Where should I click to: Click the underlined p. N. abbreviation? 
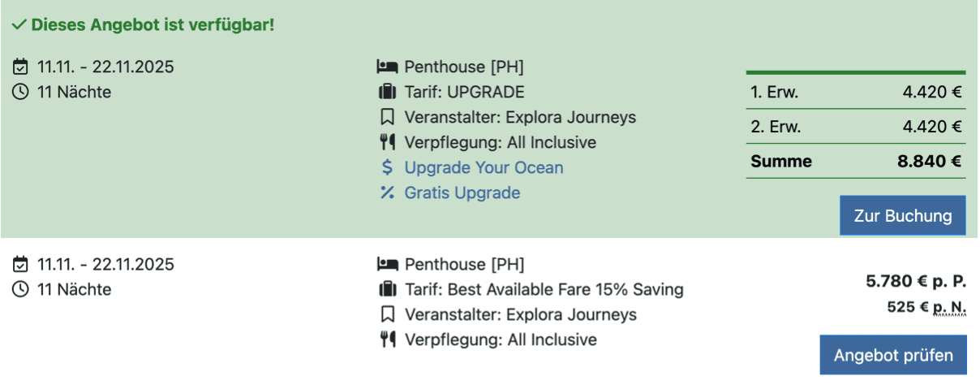pos(950,308)
